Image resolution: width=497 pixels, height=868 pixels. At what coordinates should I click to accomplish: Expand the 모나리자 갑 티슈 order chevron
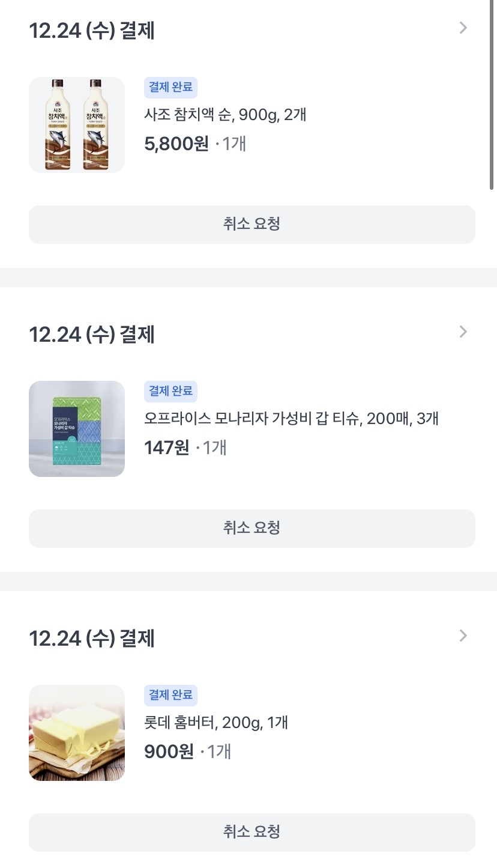click(463, 332)
